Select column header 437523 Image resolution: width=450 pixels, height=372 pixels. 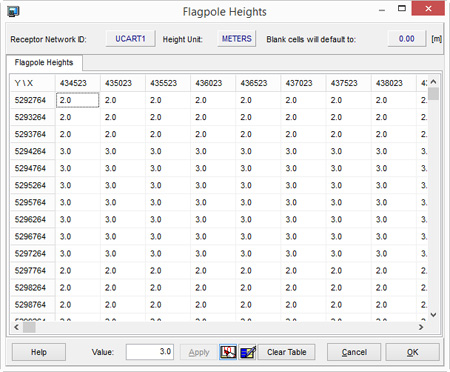click(349, 83)
